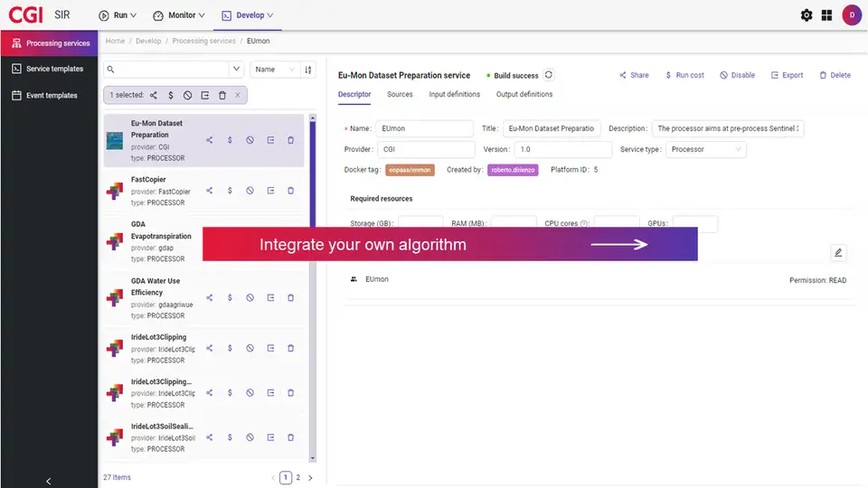Screen dimensions: 868x488
Task: Click share icon for FastCopier service
Action: click(210, 191)
